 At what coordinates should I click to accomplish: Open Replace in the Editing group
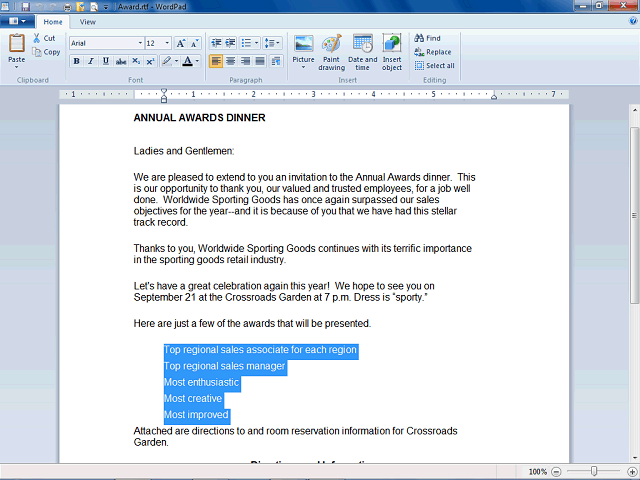click(x=433, y=52)
